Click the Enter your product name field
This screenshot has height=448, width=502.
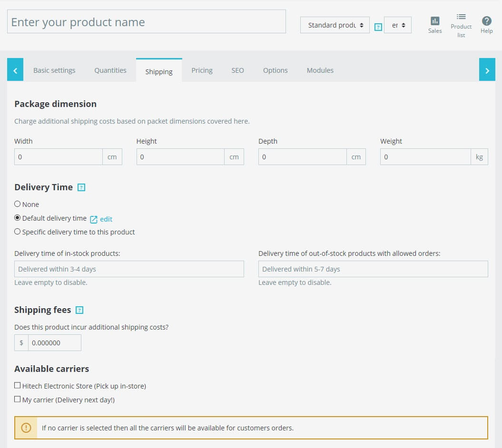[x=147, y=21]
